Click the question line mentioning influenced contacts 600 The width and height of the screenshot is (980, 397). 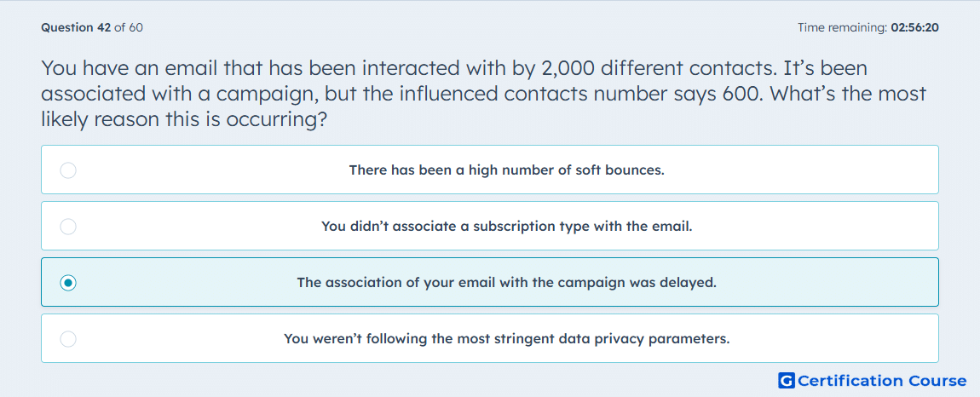pyautogui.click(x=482, y=94)
